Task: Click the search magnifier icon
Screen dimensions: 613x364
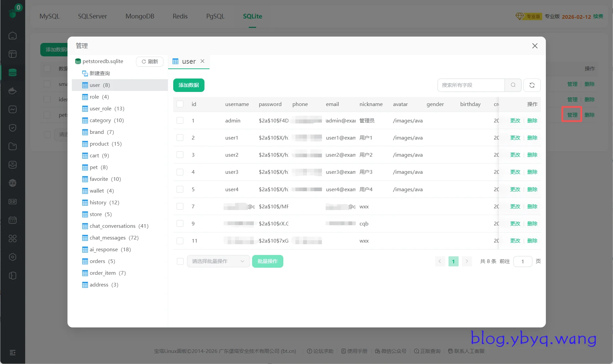Action: [x=513, y=85]
